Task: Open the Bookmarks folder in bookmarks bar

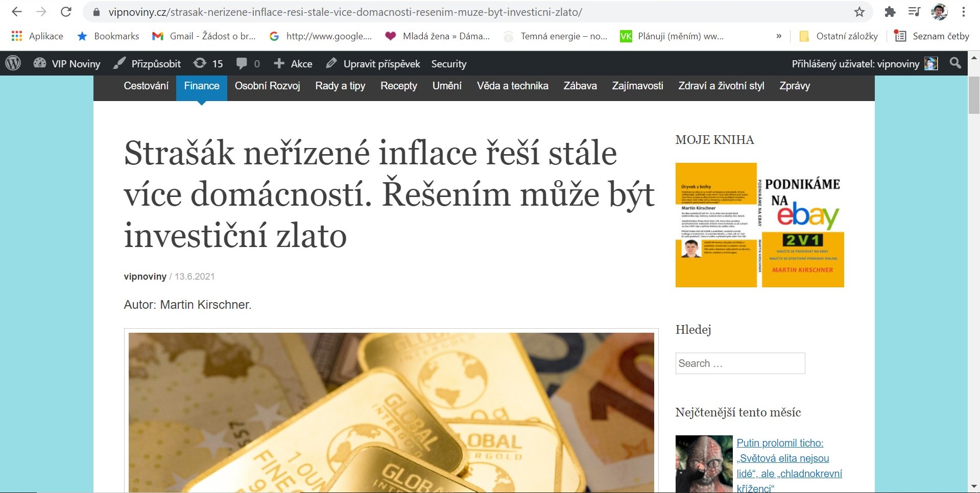Action: click(108, 36)
